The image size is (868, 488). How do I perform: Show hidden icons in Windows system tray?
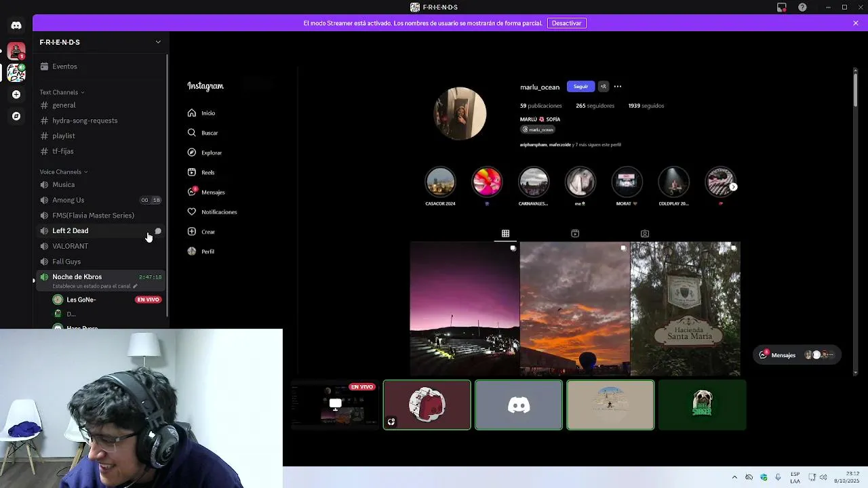[x=734, y=477]
